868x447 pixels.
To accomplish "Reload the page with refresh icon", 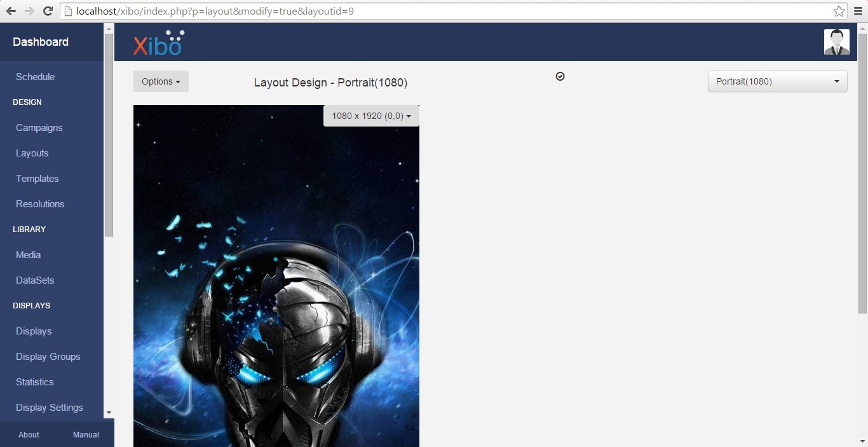I will pos(48,11).
